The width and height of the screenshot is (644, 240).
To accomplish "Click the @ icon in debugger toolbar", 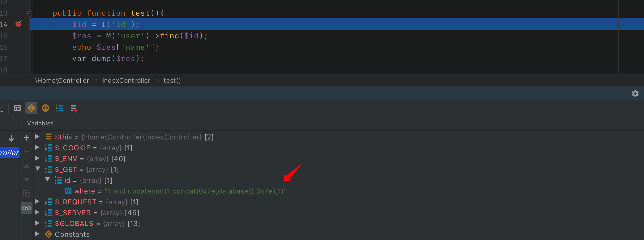I will tap(45, 108).
